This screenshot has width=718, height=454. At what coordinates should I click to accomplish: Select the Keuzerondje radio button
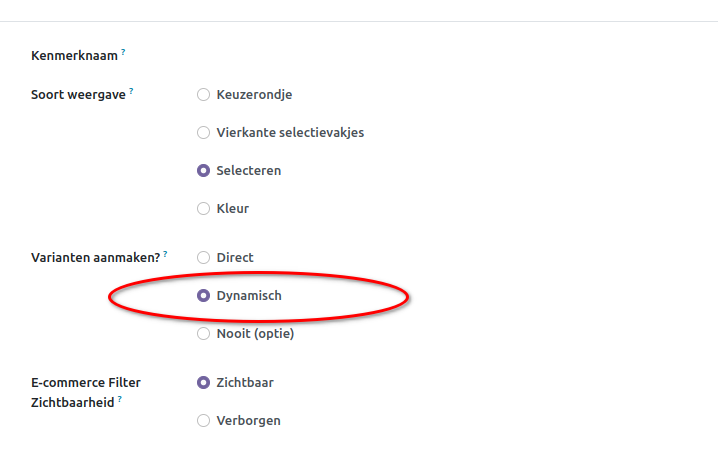[203, 95]
